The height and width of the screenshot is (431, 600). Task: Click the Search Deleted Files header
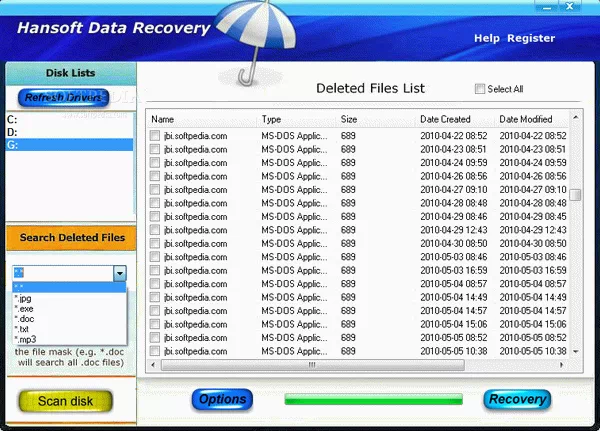tap(72, 238)
